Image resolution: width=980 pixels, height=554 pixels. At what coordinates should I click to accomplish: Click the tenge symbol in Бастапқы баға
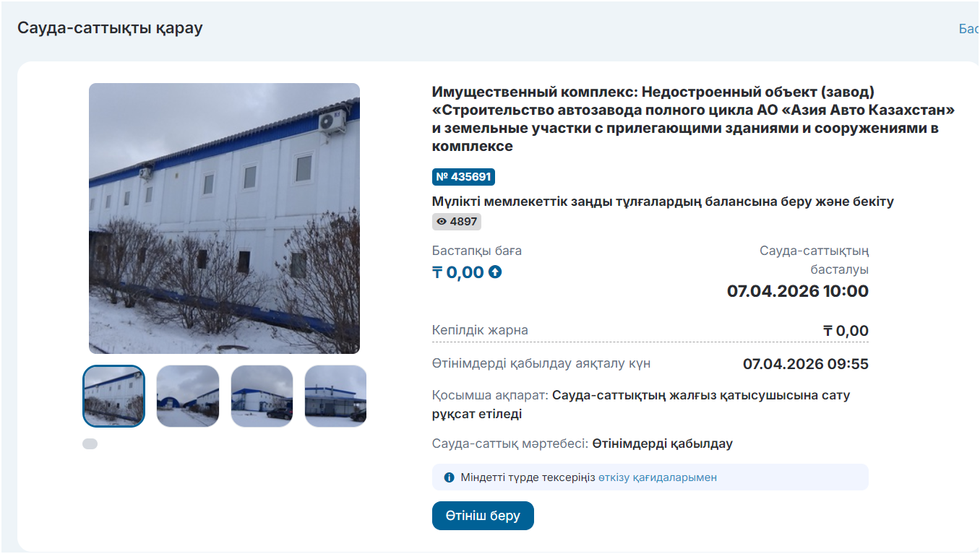pos(437,272)
